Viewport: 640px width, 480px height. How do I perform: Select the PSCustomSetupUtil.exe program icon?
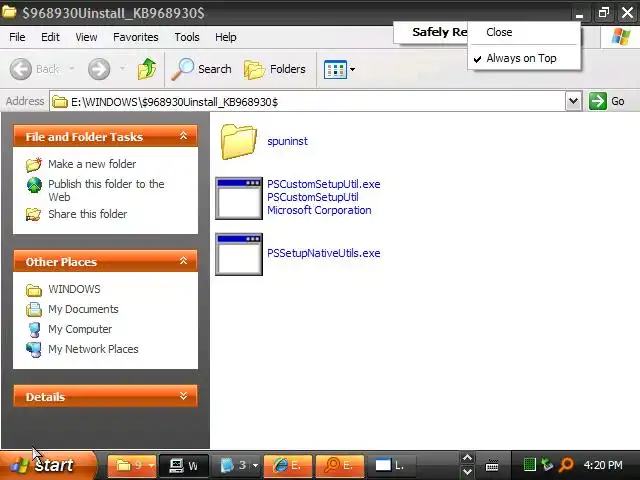click(x=239, y=198)
